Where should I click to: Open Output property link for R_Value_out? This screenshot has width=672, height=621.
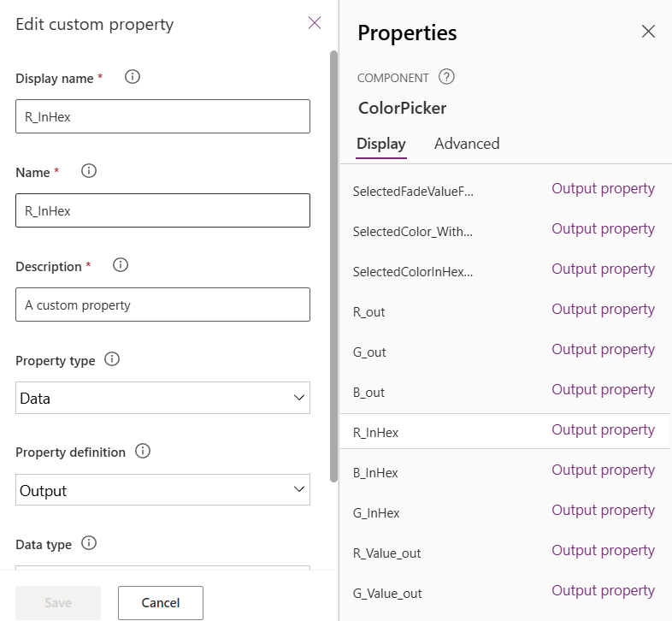click(x=603, y=550)
